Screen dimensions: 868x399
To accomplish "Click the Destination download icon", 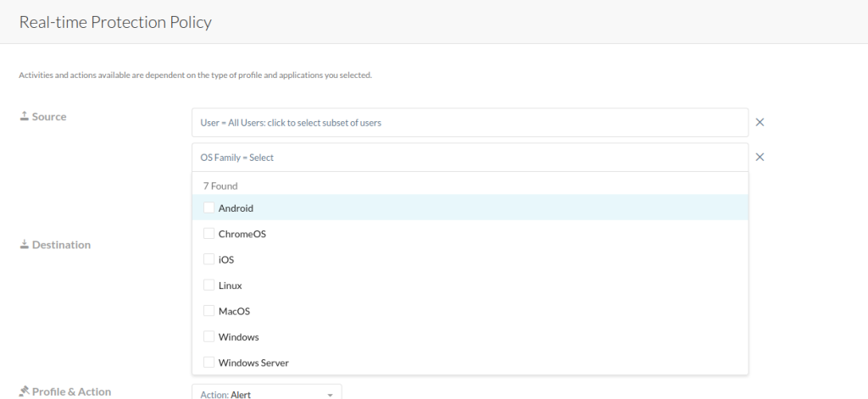I will (24, 244).
